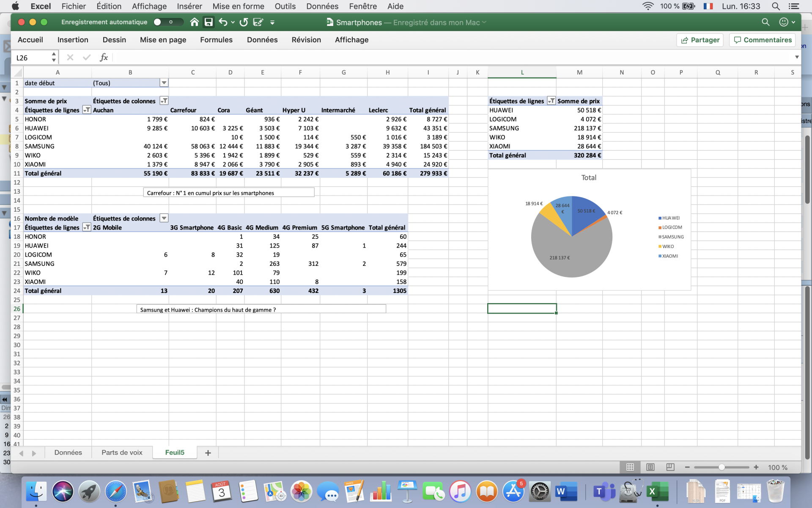
Task: Click search magnifier in Excel title bar
Action: point(765,22)
